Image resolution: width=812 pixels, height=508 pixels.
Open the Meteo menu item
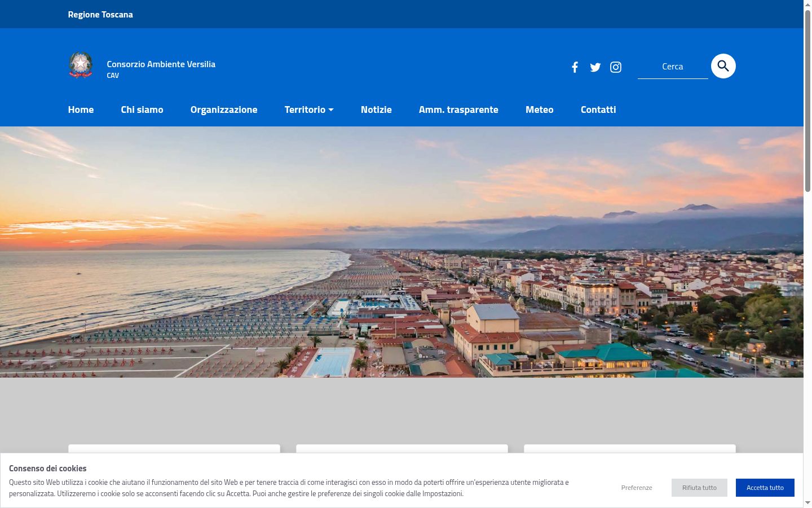pos(540,110)
